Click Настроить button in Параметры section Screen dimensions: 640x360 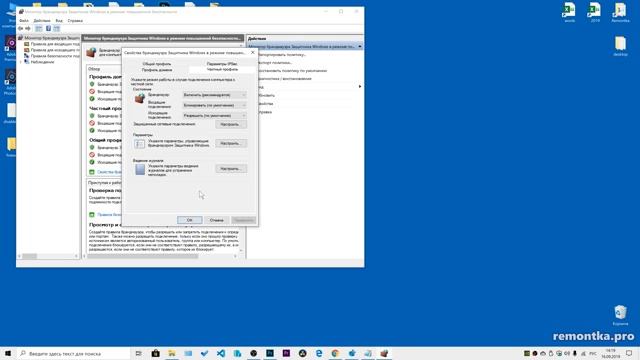click(231, 143)
